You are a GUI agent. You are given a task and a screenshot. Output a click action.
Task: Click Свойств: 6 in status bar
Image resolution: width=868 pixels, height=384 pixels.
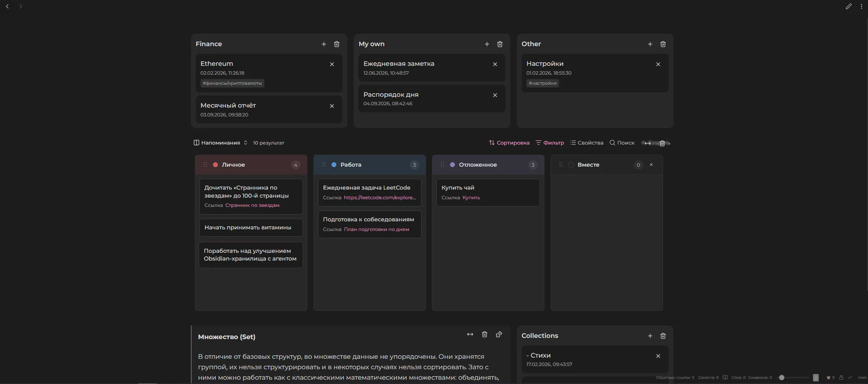708,378
